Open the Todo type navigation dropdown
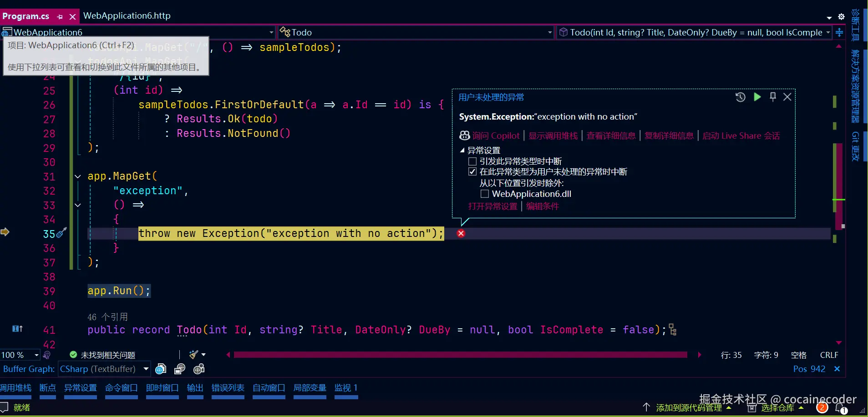This screenshot has width=868, height=417. pos(550,33)
